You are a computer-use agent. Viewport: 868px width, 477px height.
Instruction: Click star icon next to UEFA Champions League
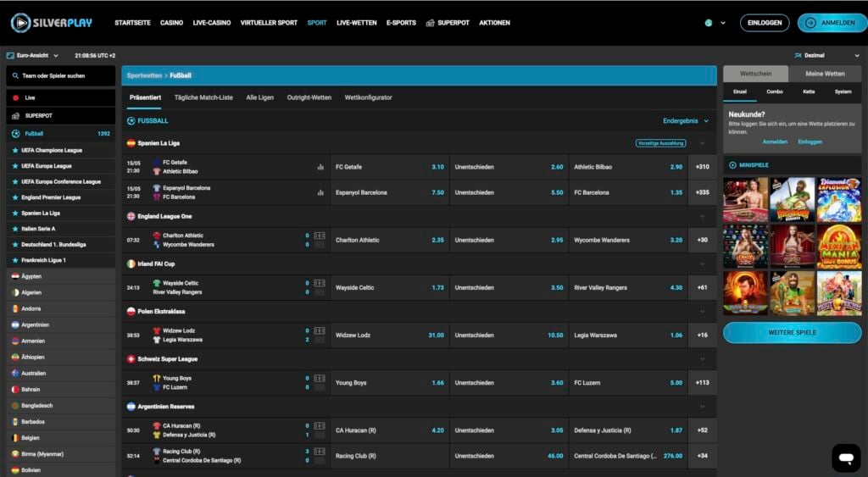(x=15, y=151)
